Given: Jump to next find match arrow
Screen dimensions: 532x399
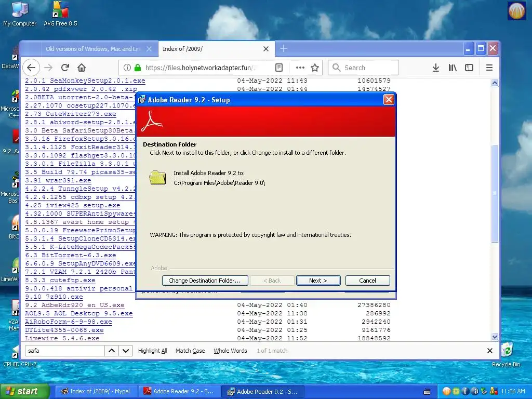Looking at the screenshot, I should click(x=126, y=351).
